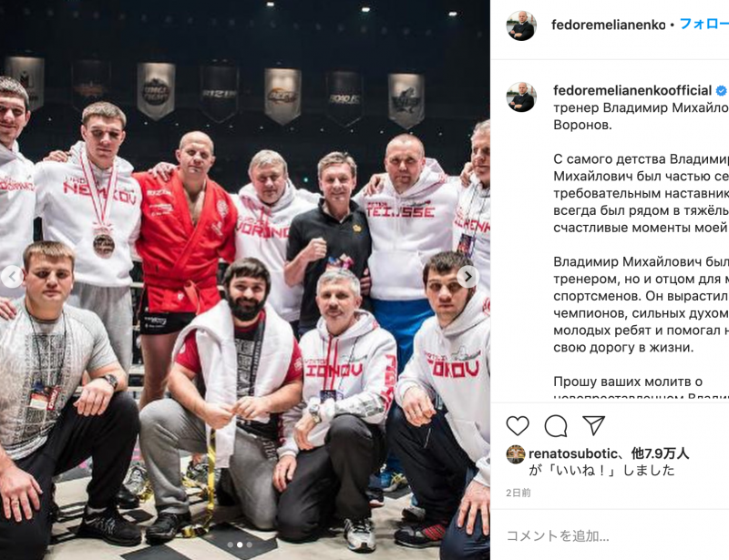Go to previous photo with left arrow
This screenshot has height=560, width=729.
tap(12, 277)
